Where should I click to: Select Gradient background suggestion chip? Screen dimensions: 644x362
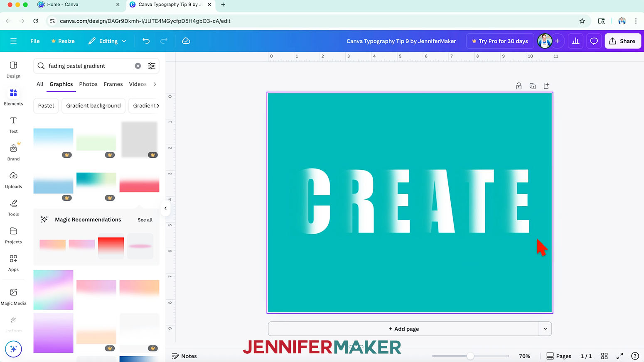click(x=93, y=106)
